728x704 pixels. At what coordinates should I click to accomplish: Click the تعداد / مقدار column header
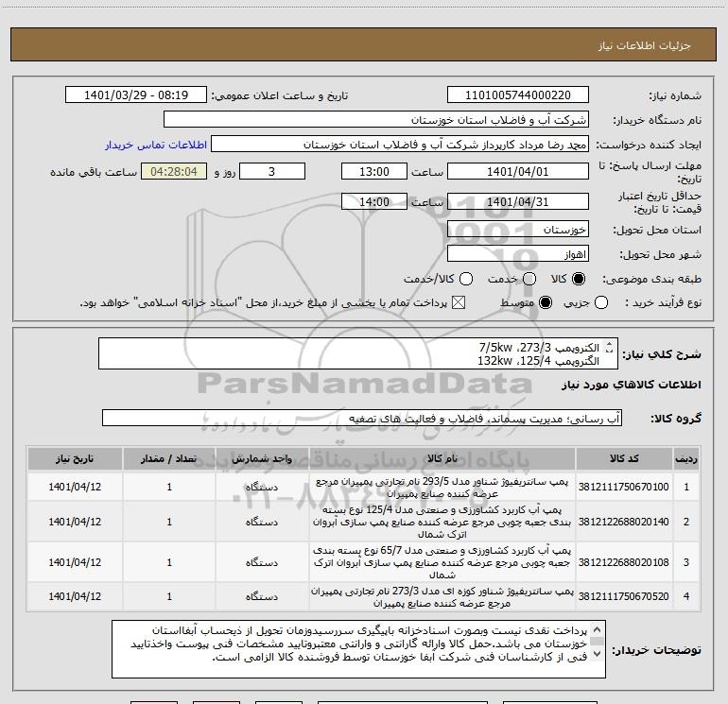pyautogui.click(x=169, y=459)
